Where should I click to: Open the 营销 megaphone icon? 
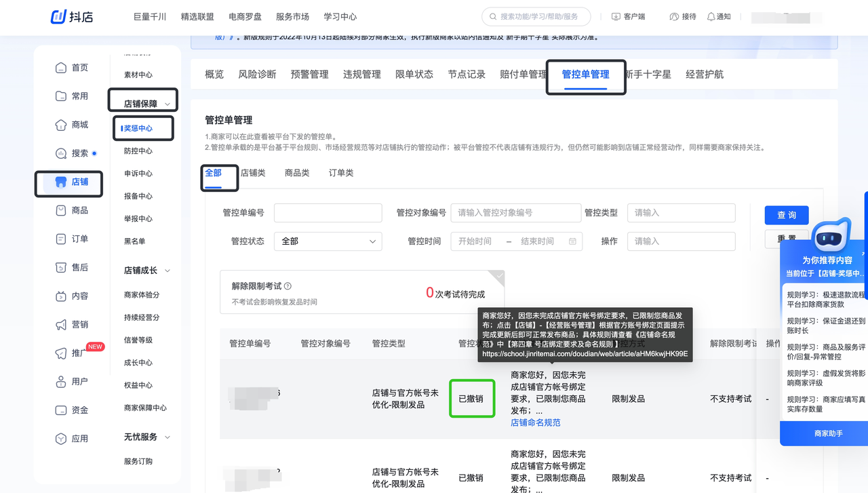tap(61, 324)
